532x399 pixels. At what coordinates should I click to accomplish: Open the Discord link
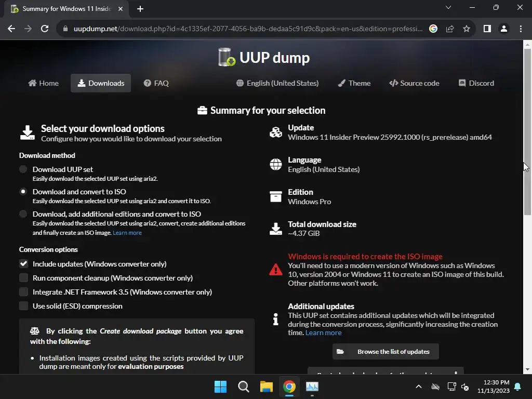coord(476,83)
